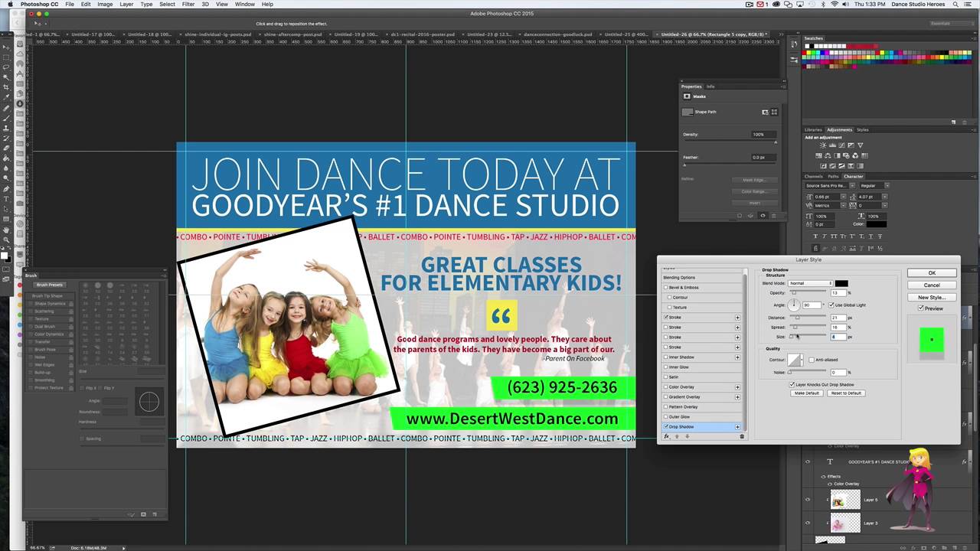Open the Layer menu
This screenshot has width=980, height=551.
tap(126, 4)
